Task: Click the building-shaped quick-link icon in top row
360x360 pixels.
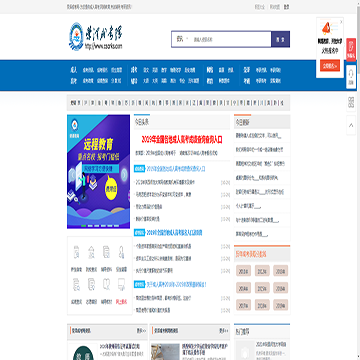Action: [91, 253]
